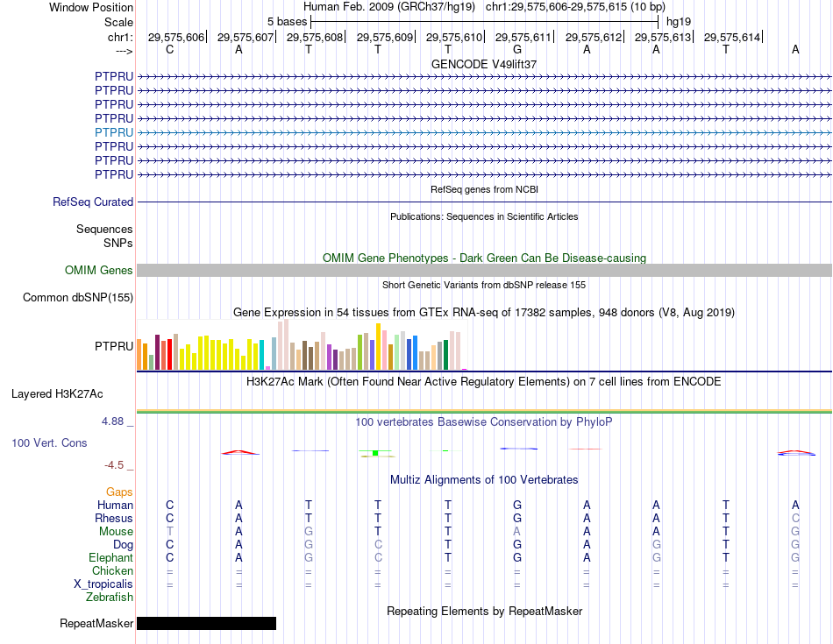Screen dimensions: 833x644
Task: Click the PTPRU label beside the GTEx bar chart
Action: coord(114,346)
